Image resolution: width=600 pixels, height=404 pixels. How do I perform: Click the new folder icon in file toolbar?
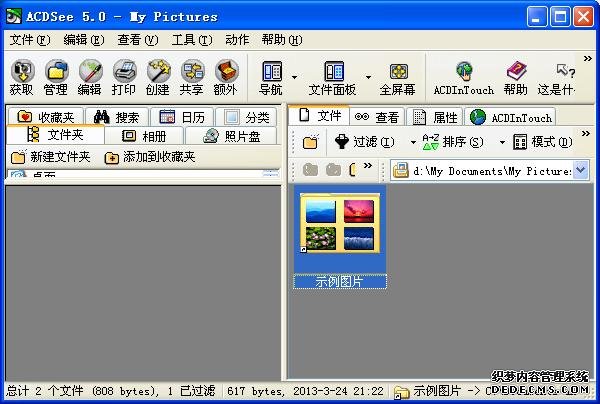[x=310, y=142]
